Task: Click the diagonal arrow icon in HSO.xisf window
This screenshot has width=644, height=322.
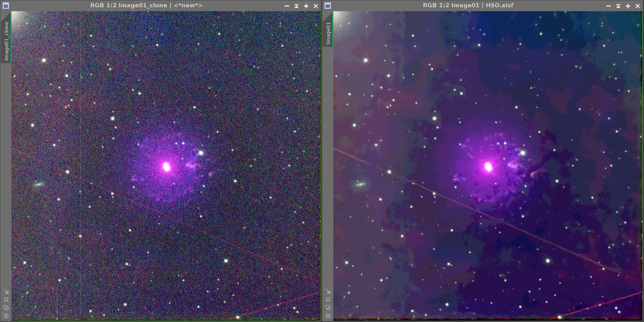Action: (328, 291)
